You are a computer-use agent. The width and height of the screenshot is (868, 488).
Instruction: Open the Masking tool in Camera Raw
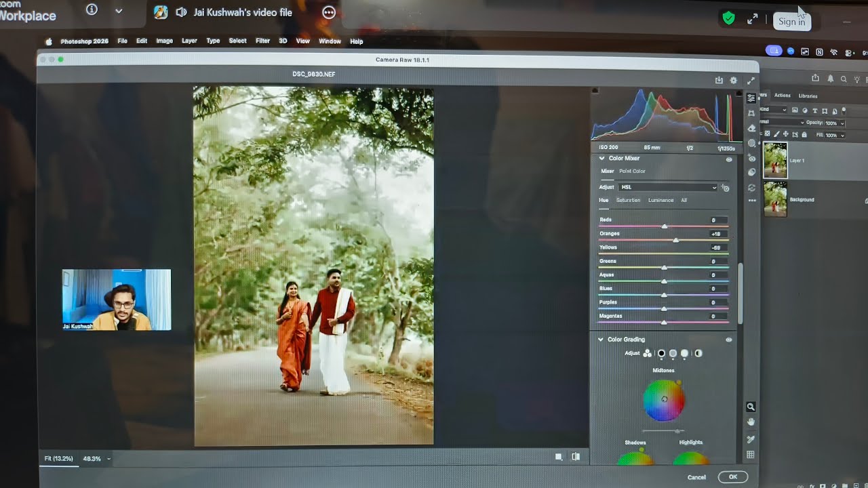pos(751,143)
